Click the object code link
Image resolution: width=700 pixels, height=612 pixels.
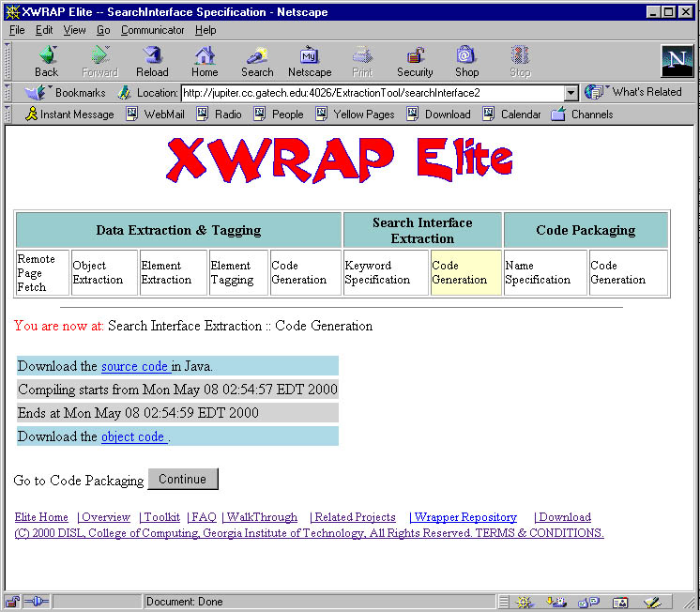tap(133, 436)
